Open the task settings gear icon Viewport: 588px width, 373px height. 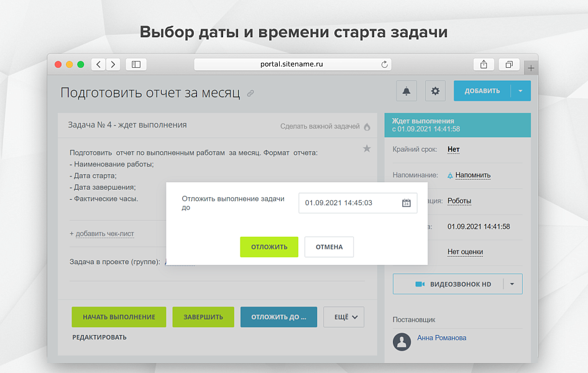(x=435, y=90)
